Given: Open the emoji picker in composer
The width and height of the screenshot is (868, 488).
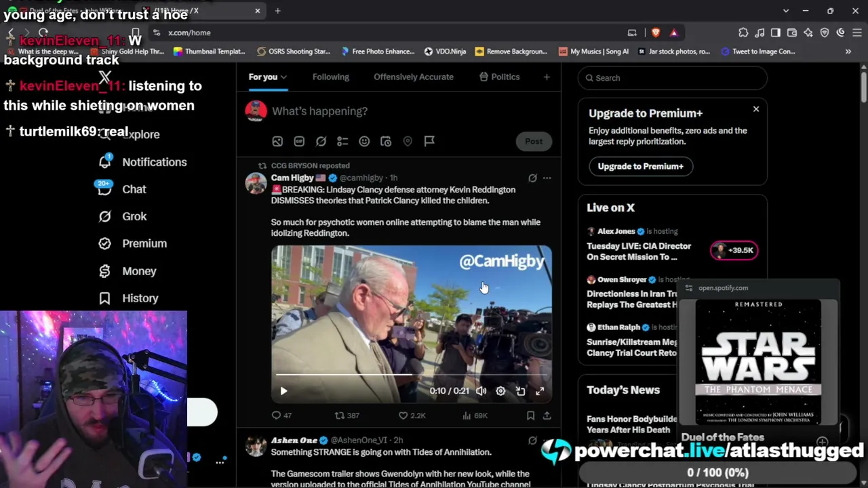Looking at the screenshot, I should point(364,141).
